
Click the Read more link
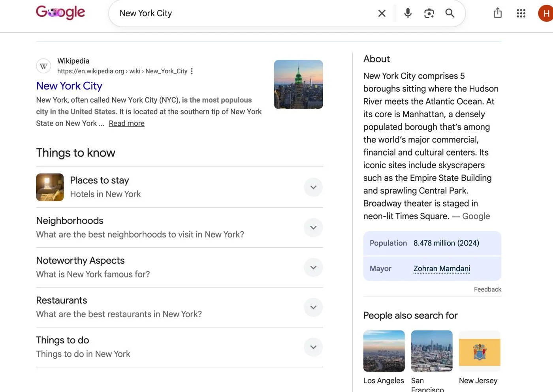click(x=126, y=123)
